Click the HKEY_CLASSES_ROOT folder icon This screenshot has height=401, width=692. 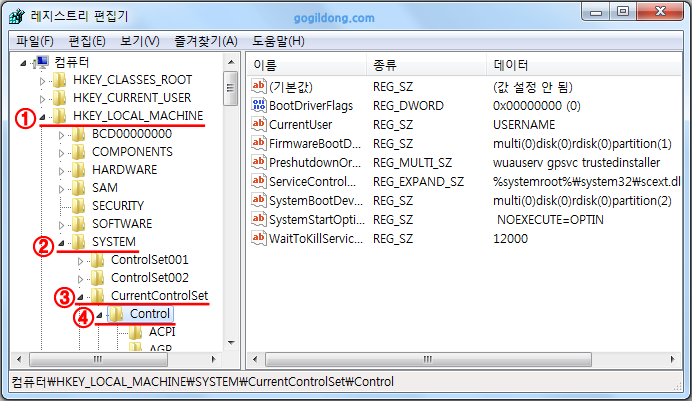click(60, 80)
